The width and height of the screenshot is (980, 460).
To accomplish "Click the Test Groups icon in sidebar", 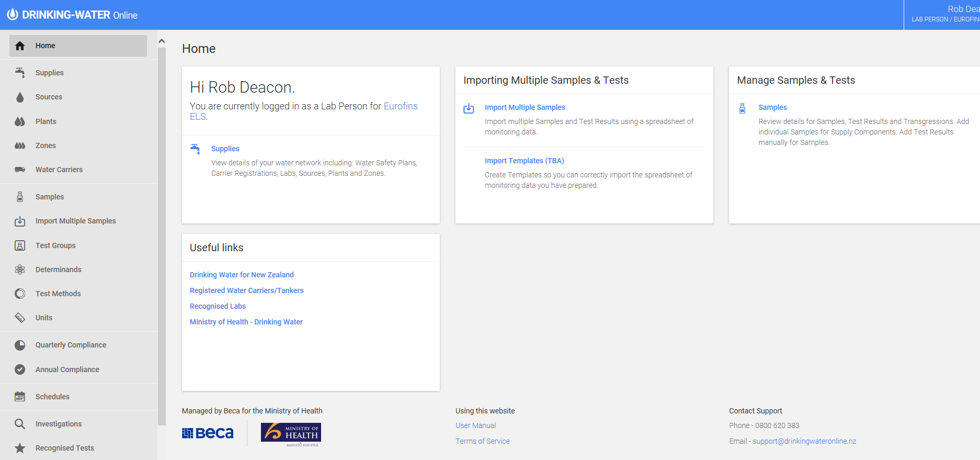I will [20, 245].
